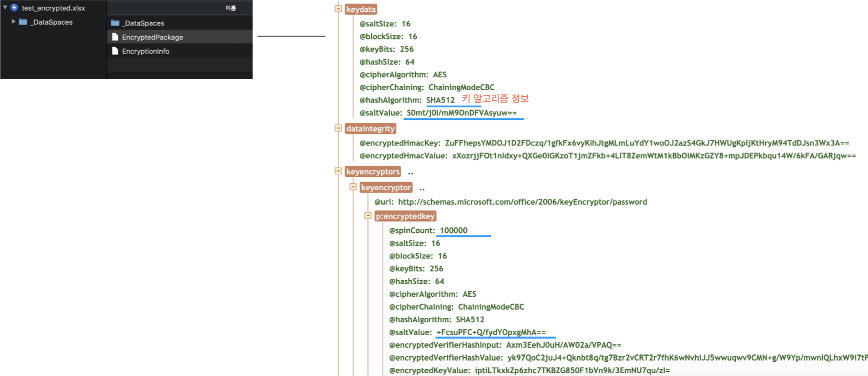Collapse the dataintegrity node
Viewport: 868px width, 376px height.
tap(338, 128)
